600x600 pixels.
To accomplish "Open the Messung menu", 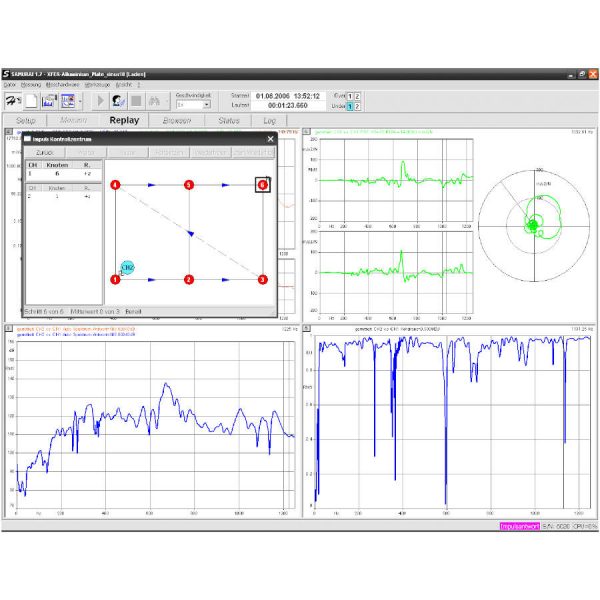I will click(31, 85).
